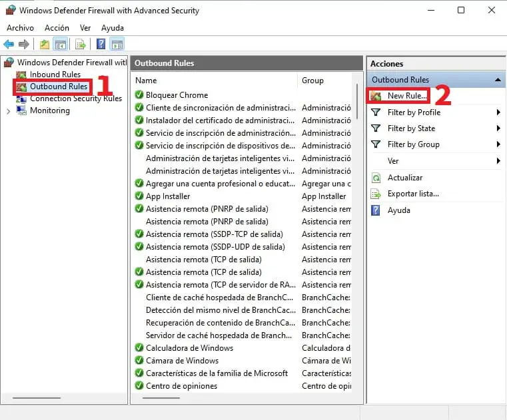Image resolution: width=507 pixels, height=420 pixels.
Task: Click the blue Help toolbar icon
Action: click(101, 44)
